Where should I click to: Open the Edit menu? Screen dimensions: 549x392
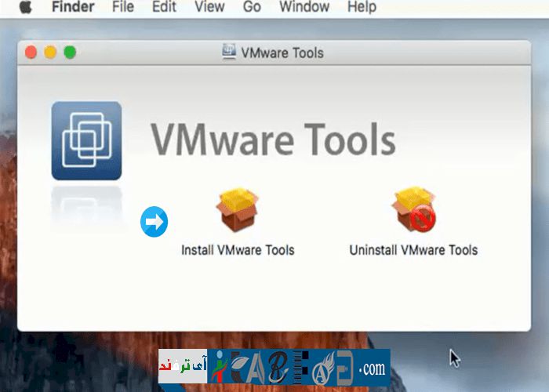[164, 8]
